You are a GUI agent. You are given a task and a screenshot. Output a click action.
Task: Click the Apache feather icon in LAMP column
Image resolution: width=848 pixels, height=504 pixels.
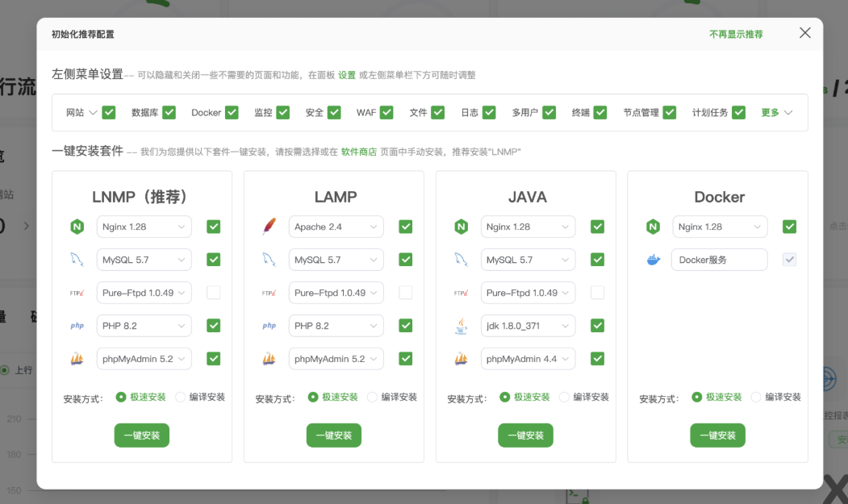269,227
